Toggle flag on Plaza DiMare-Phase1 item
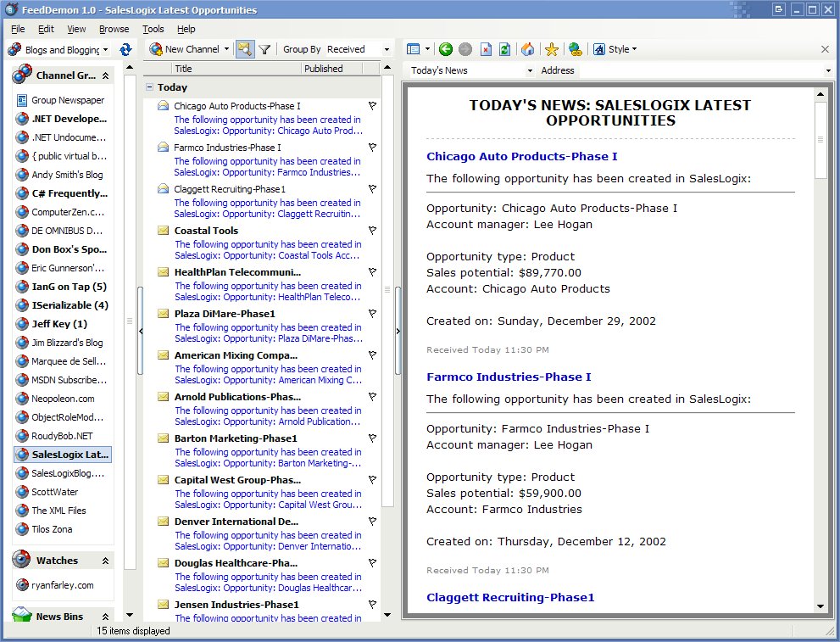Viewport: 840px width, 642px height. (x=372, y=314)
